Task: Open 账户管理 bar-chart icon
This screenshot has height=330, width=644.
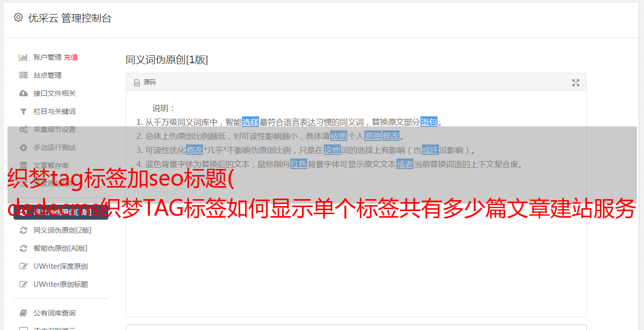Action: click(x=23, y=57)
